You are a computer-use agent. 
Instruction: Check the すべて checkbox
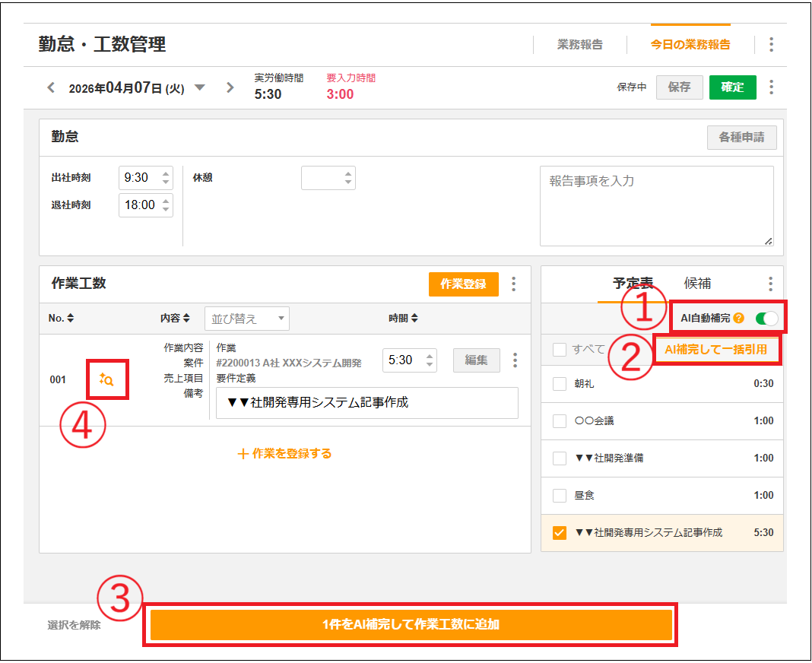(560, 350)
